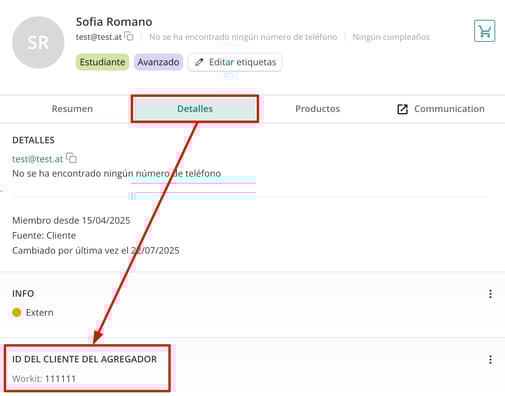The height and width of the screenshot is (396, 505).
Task: Click the Avanzado tag
Action: pyautogui.click(x=158, y=62)
